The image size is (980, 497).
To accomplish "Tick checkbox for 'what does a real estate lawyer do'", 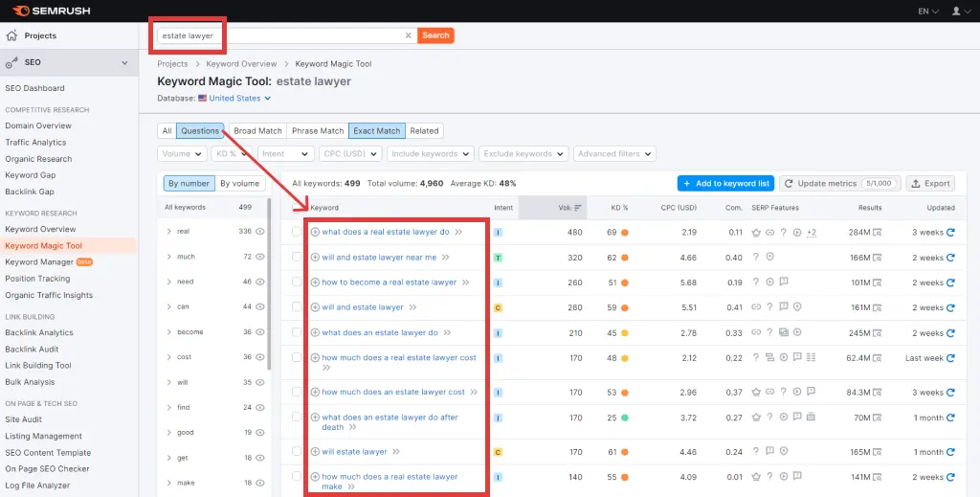I will pyautogui.click(x=297, y=232).
